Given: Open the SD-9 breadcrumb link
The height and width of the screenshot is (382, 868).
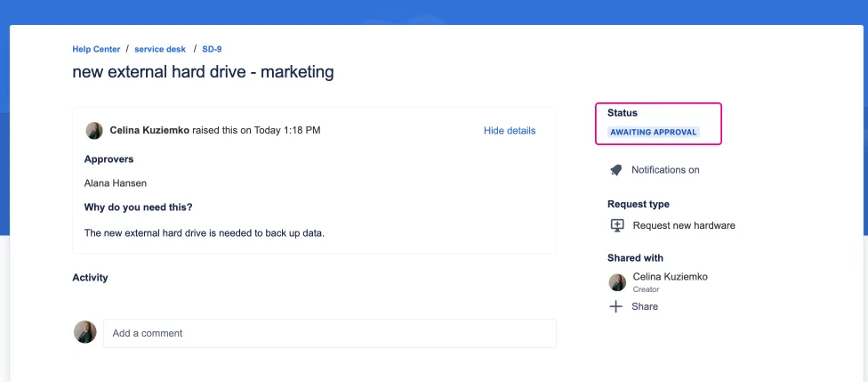Looking at the screenshot, I should click(212, 49).
